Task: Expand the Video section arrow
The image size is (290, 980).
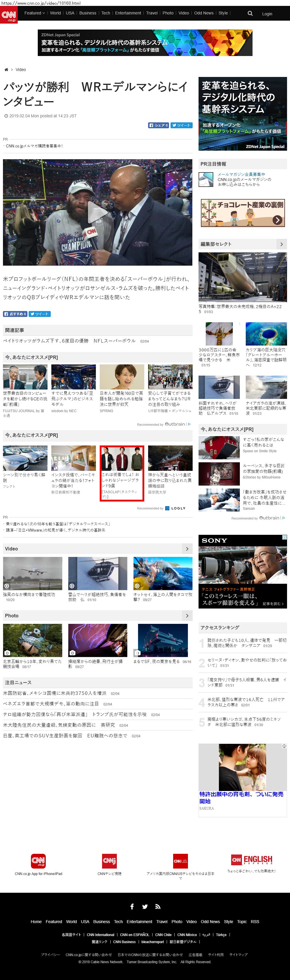Action: 187,549
